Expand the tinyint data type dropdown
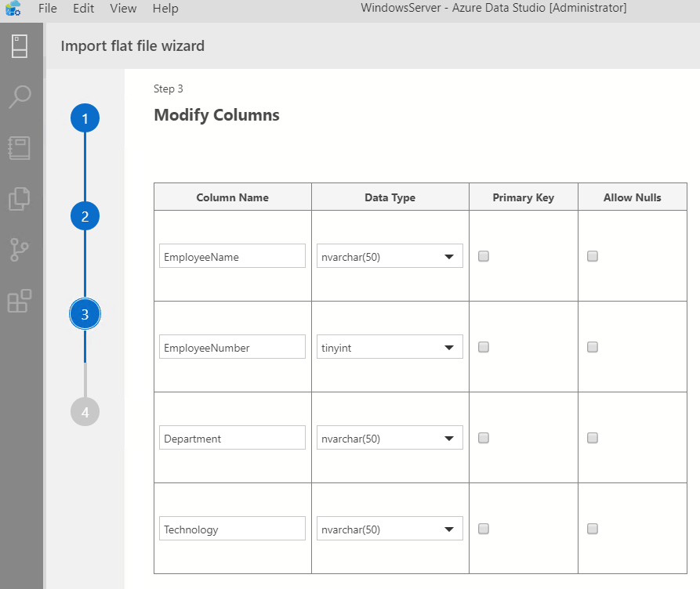This screenshot has height=589, width=700. pos(390,347)
